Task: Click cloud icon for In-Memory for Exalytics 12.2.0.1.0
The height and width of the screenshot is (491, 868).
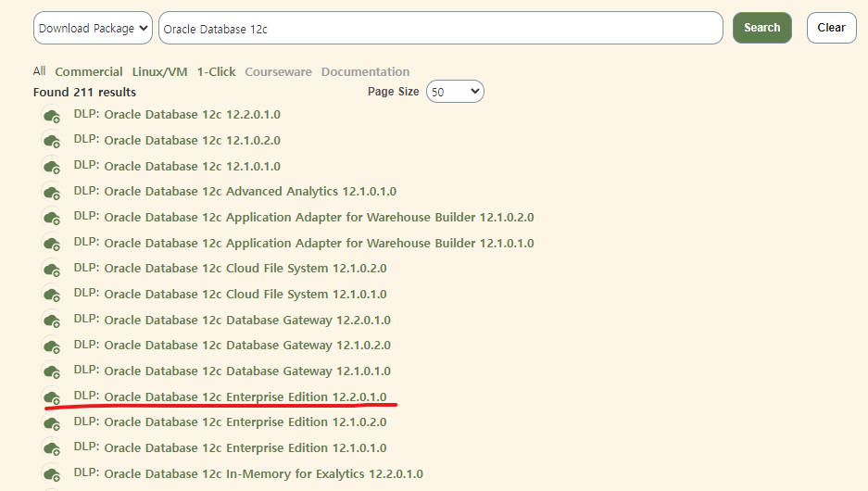Action: click(52, 473)
